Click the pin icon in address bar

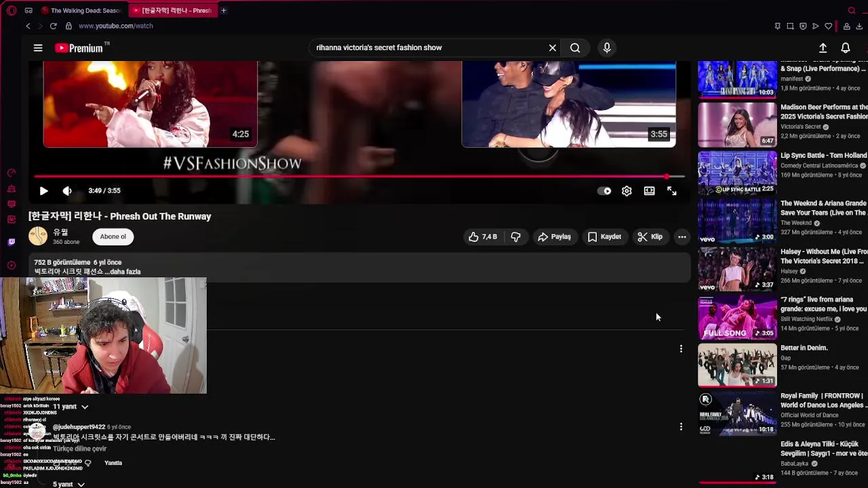(777, 26)
